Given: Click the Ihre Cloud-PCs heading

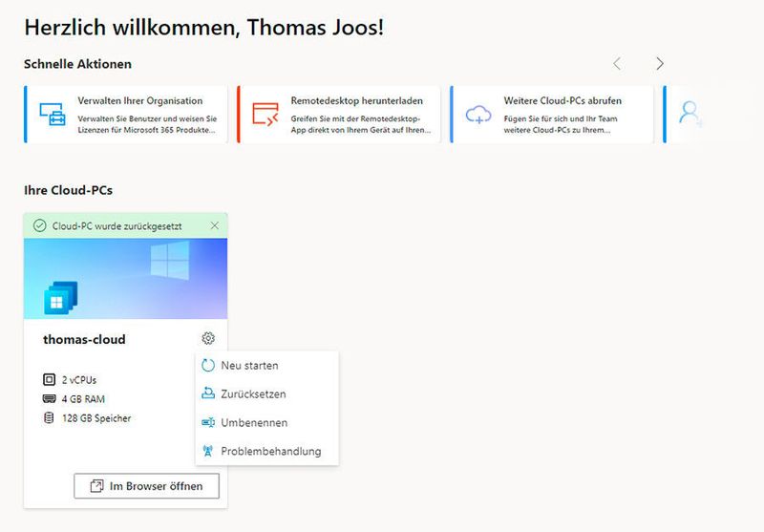Looking at the screenshot, I should pos(68,190).
